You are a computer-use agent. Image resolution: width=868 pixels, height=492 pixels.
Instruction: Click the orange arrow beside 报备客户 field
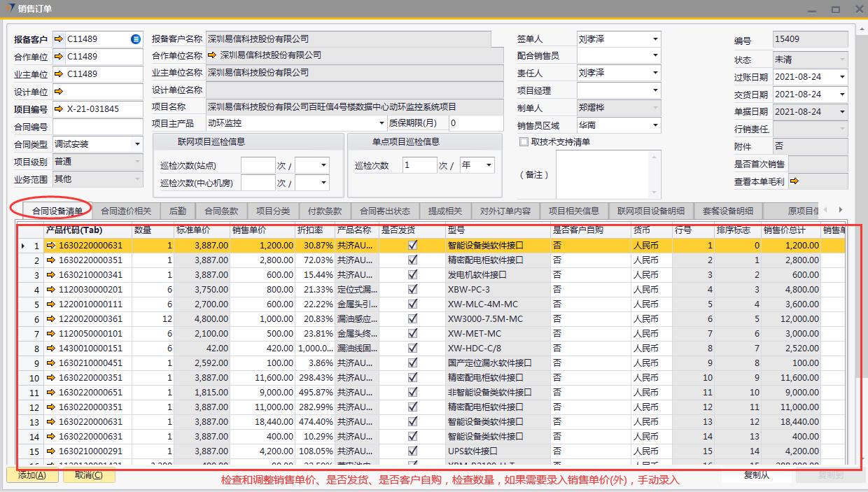click(x=58, y=39)
